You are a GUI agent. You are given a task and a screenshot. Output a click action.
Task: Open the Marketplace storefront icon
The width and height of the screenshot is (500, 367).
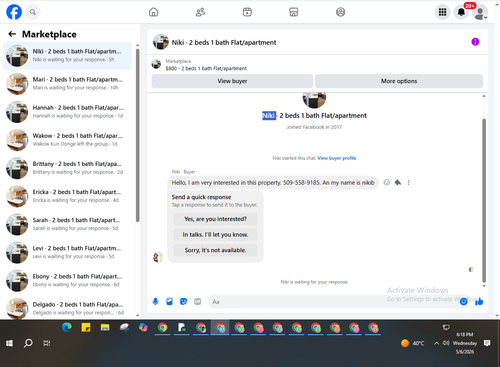[294, 12]
